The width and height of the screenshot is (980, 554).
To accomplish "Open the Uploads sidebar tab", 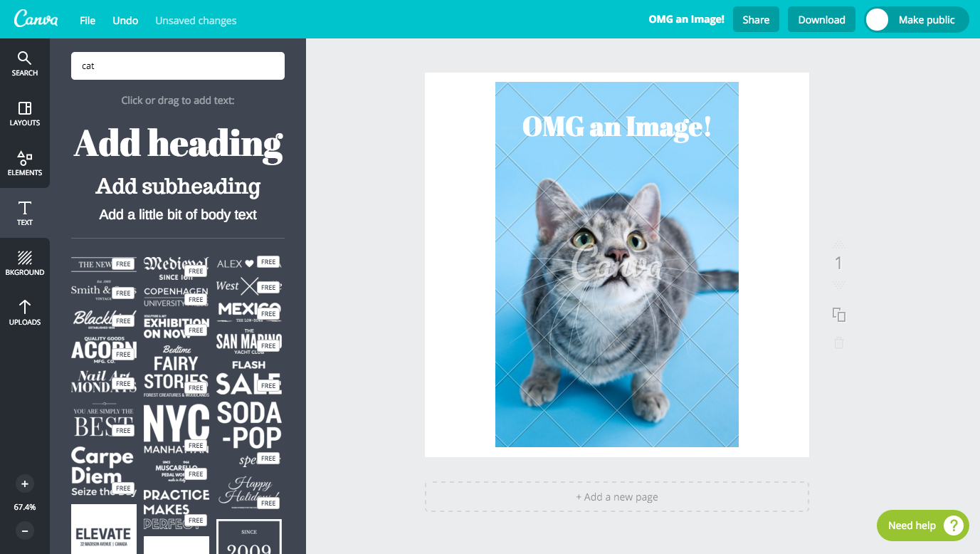I will point(25,313).
